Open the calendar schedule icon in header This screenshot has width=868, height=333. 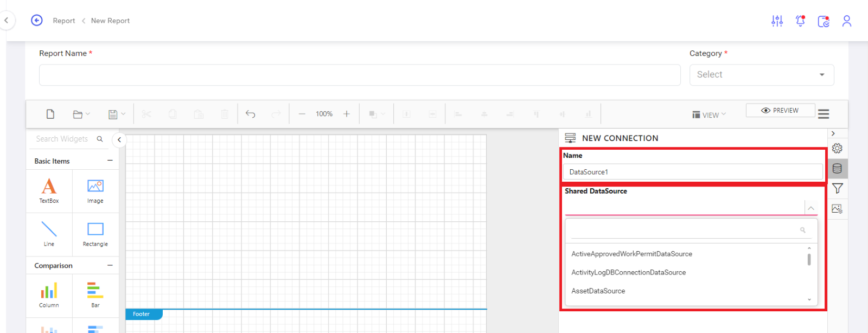824,21
